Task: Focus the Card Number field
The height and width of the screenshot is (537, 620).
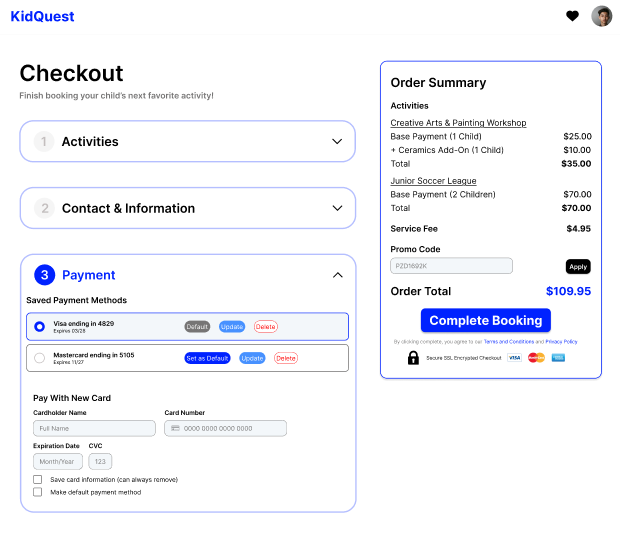Action: 225,428
